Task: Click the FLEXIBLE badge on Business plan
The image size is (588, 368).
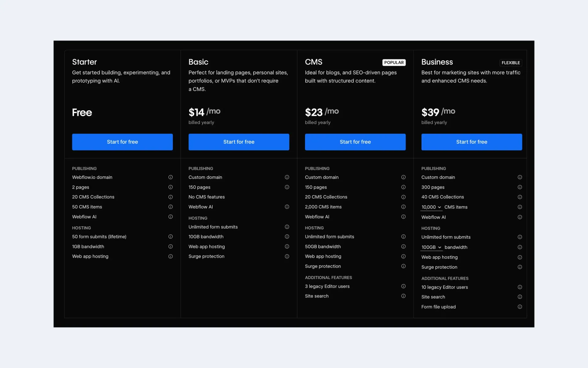Action: coord(511,63)
